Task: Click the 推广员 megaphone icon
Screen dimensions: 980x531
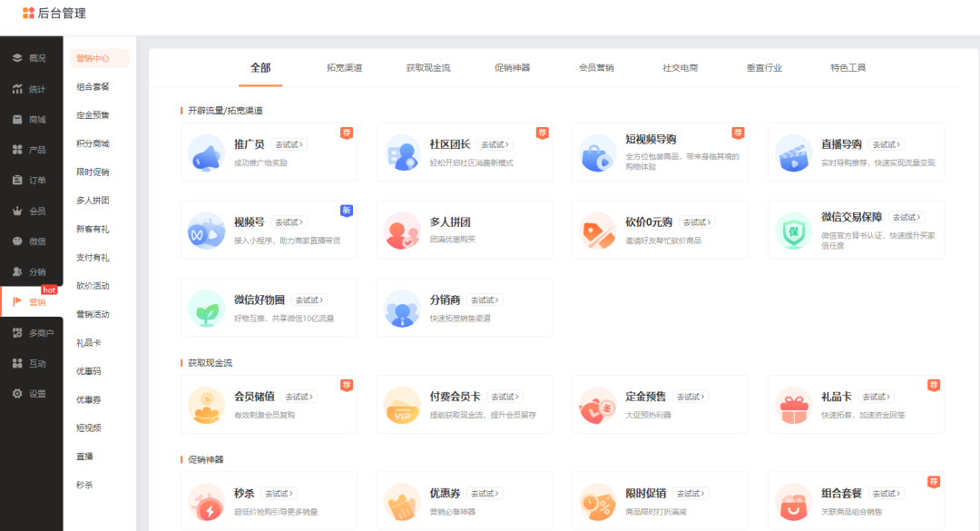Action: coord(206,152)
